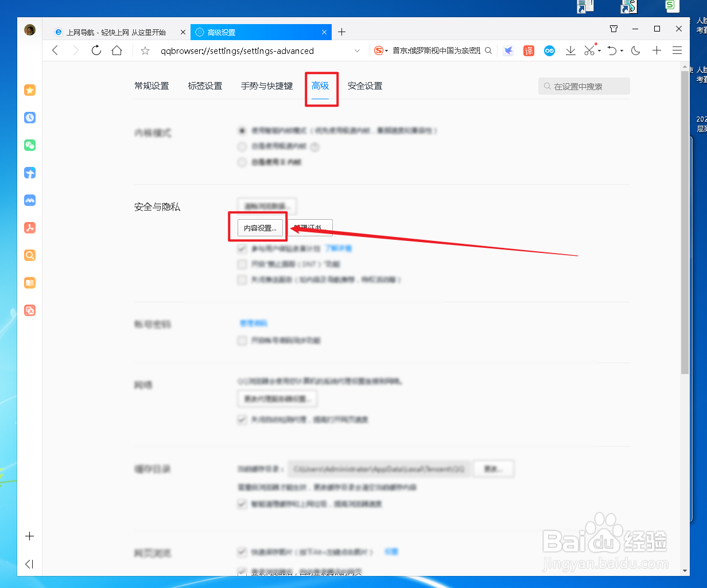Viewport: 707px width, 588px height.
Task: Open the downloads panel icon
Action: click(x=570, y=50)
